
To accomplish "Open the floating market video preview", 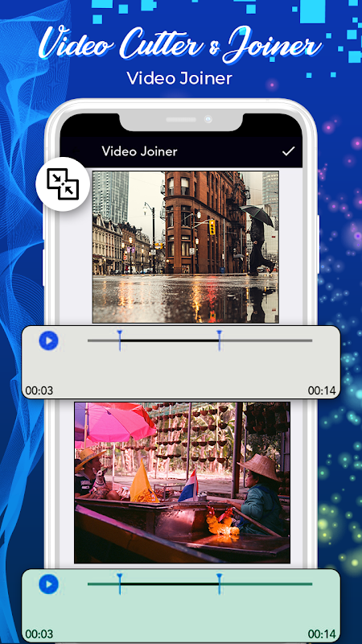I will (183, 482).
